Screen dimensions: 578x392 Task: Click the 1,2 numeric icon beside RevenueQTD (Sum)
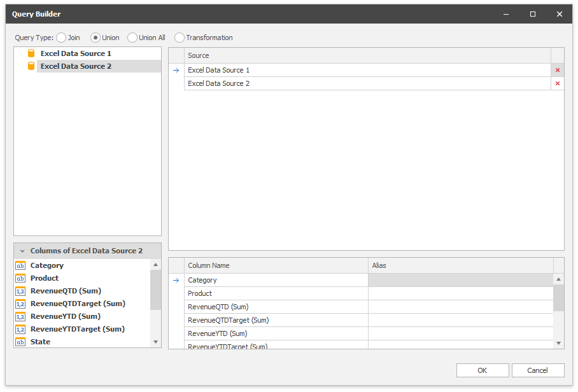(x=18, y=291)
